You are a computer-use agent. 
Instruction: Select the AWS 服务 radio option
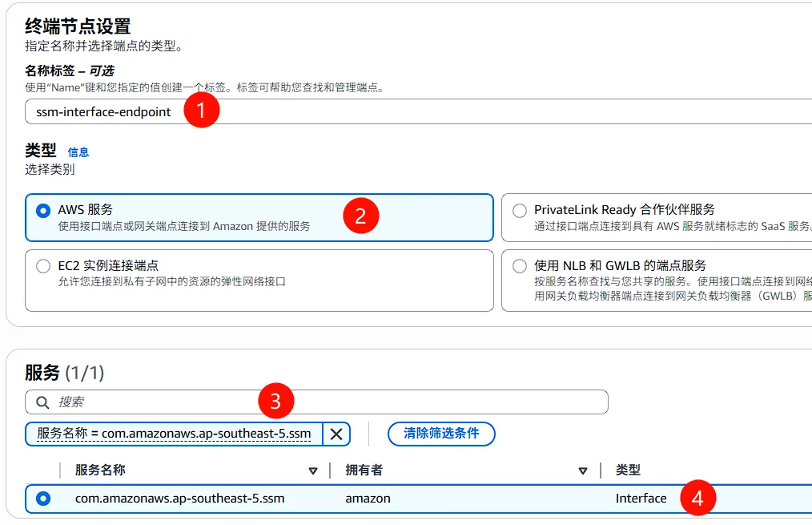43,211
